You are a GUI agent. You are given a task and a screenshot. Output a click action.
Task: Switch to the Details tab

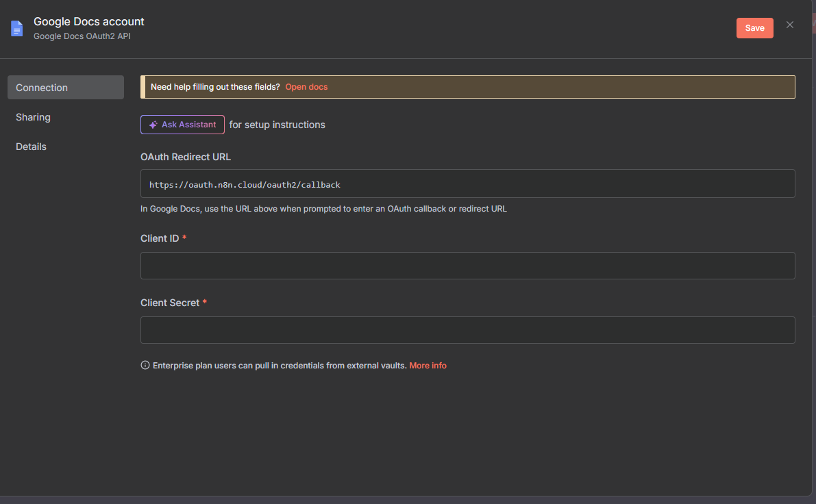point(32,147)
